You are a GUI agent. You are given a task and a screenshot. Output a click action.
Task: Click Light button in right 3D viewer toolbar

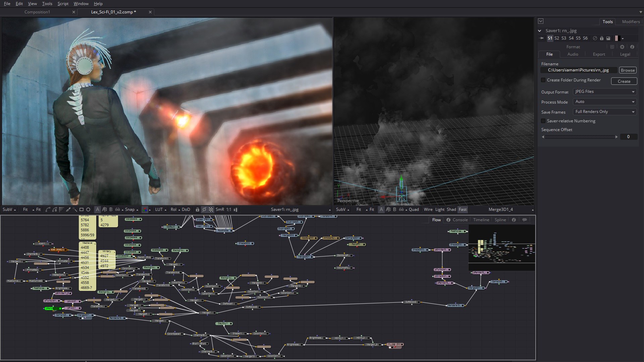[440, 209]
